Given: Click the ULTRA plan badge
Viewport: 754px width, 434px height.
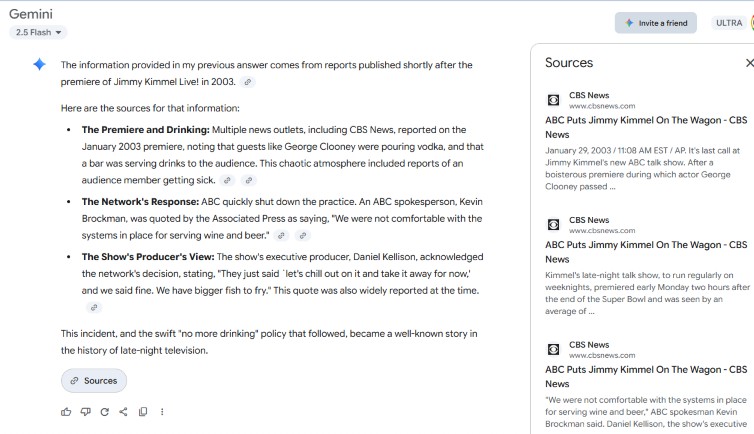Looking at the screenshot, I should tap(728, 23).
